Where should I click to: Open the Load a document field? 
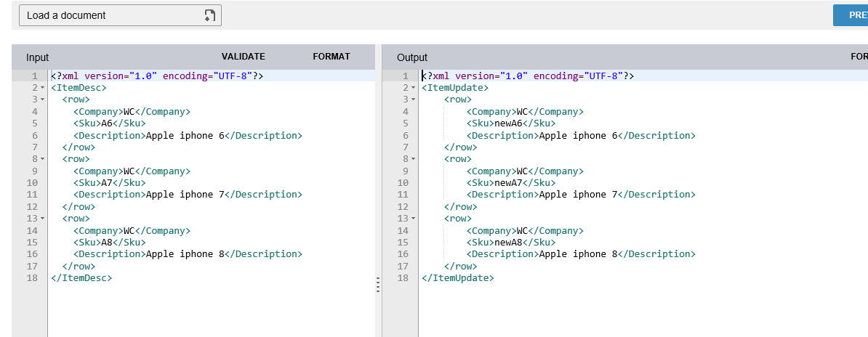120,15
